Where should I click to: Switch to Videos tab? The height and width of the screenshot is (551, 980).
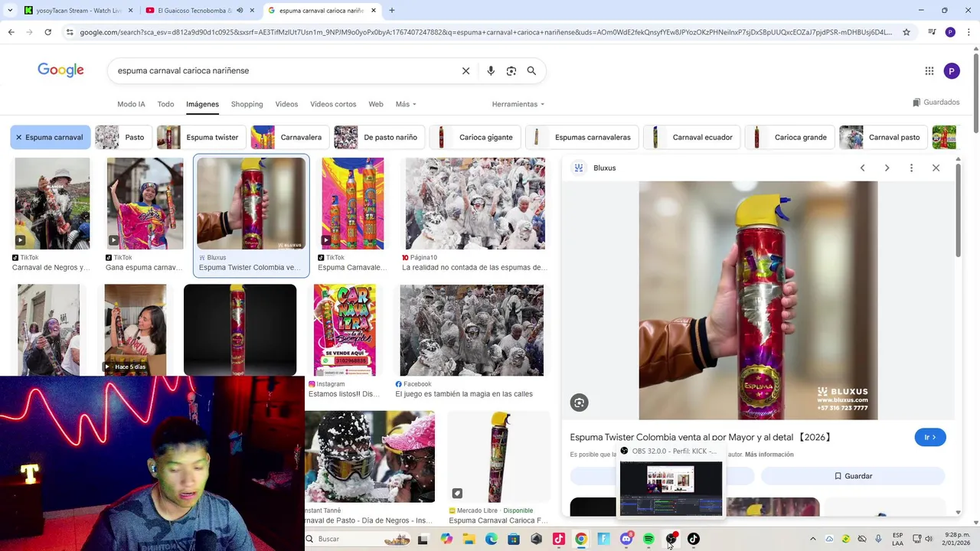pyautogui.click(x=286, y=104)
